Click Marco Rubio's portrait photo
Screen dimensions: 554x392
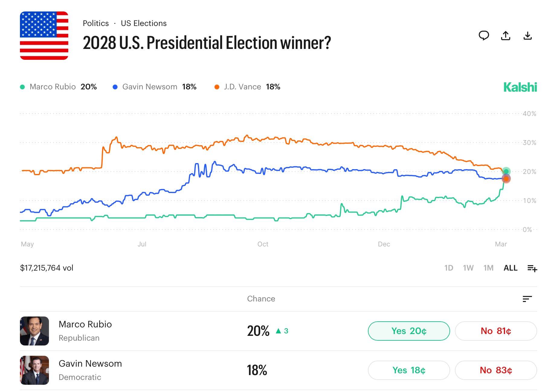[x=34, y=331]
